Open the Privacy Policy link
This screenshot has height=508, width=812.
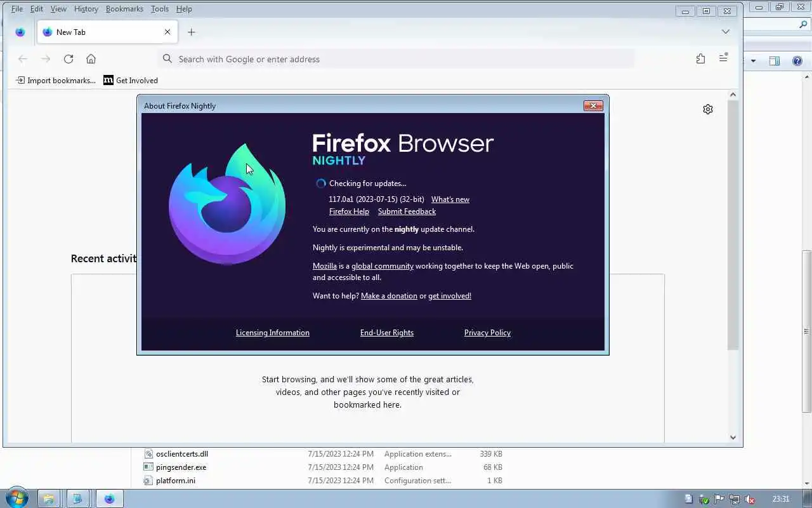coord(487,333)
